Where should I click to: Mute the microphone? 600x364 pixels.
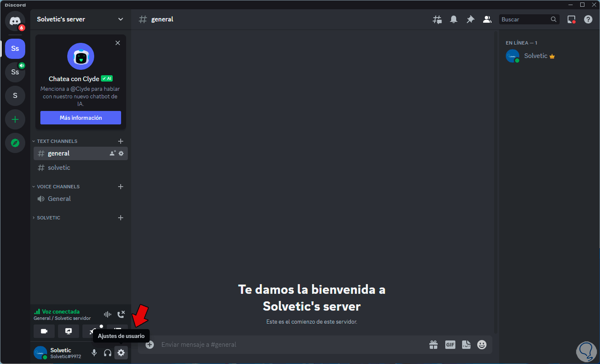click(94, 353)
